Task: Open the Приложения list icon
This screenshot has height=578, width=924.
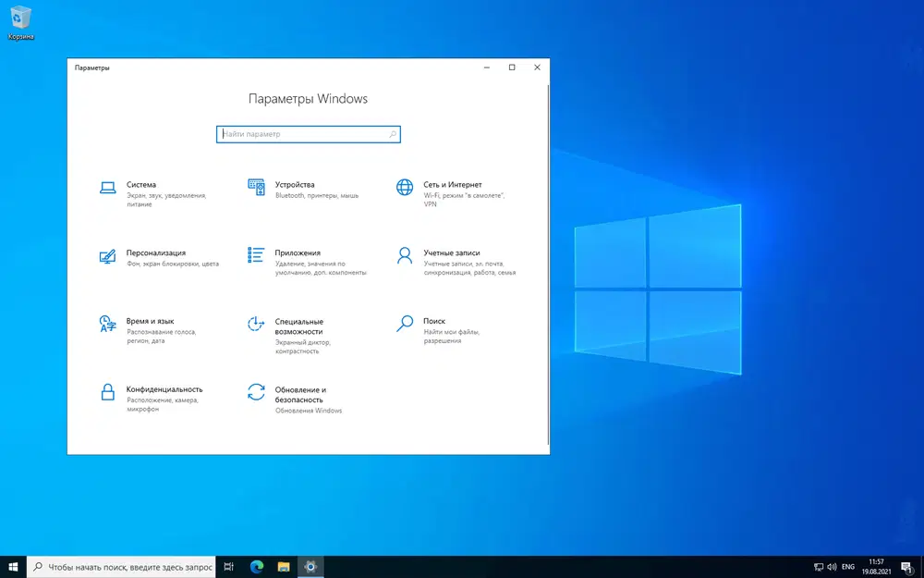Action: click(x=256, y=255)
